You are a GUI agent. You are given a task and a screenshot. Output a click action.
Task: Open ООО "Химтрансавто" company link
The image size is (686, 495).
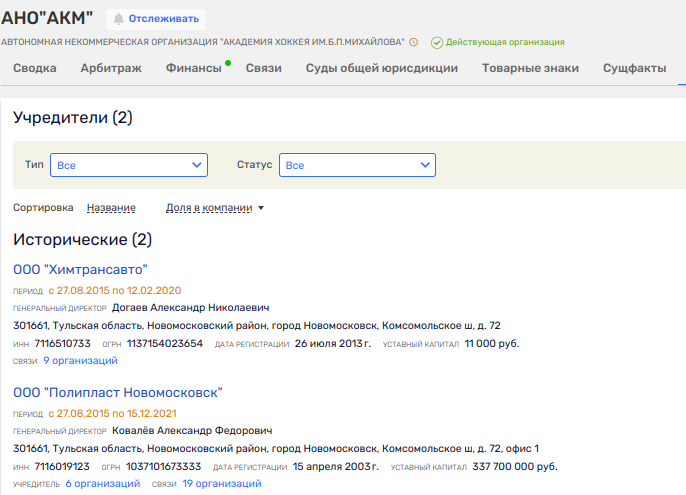coord(80,270)
